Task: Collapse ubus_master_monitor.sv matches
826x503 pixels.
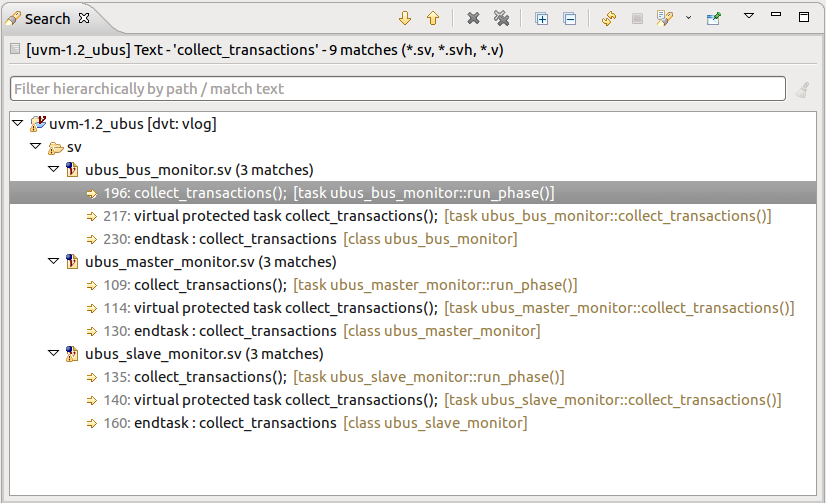Action: [x=53, y=262]
